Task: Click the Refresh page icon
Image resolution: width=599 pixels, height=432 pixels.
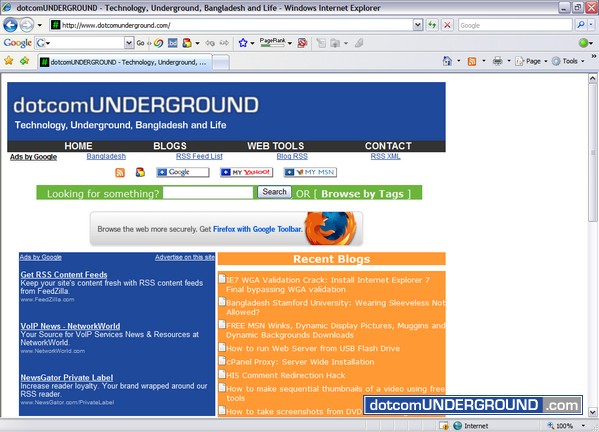Action: click(432, 25)
